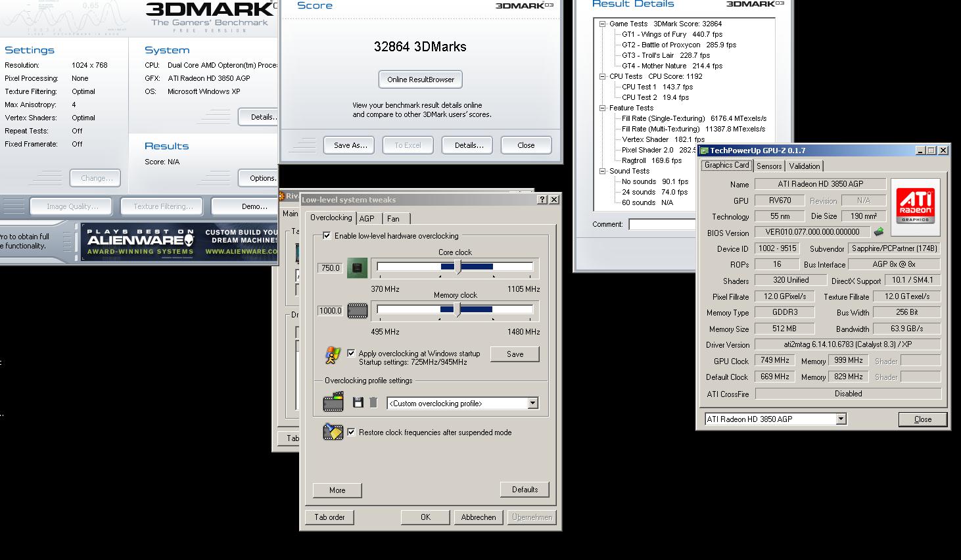Collapse the Game Tests tree node
961x560 pixels.
pyautogui.click(x=602, y=24)
